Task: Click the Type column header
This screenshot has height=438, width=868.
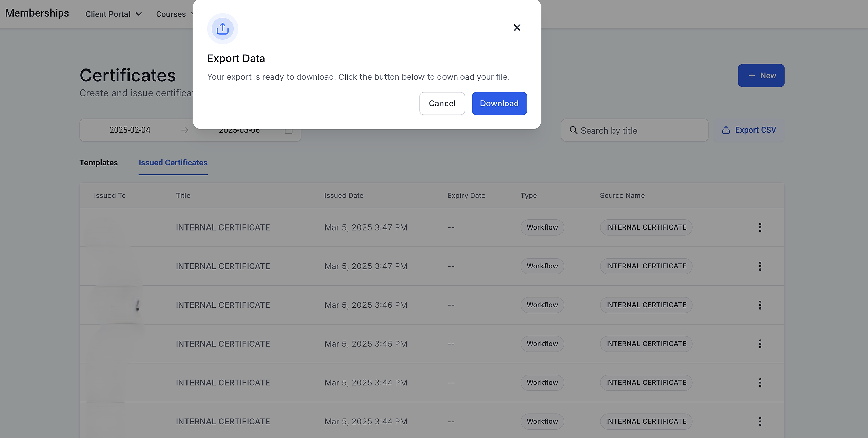Action: 529,196
